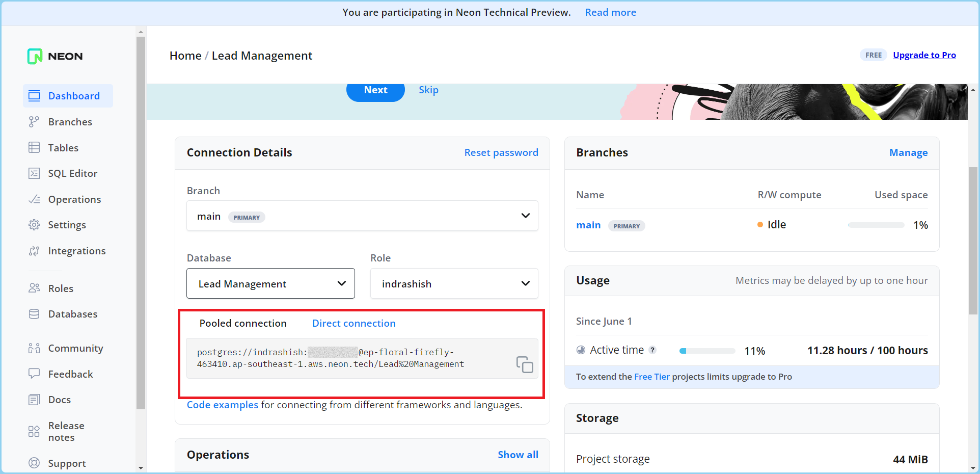Click the Active time usage progress bar

(x=707, y=351)
